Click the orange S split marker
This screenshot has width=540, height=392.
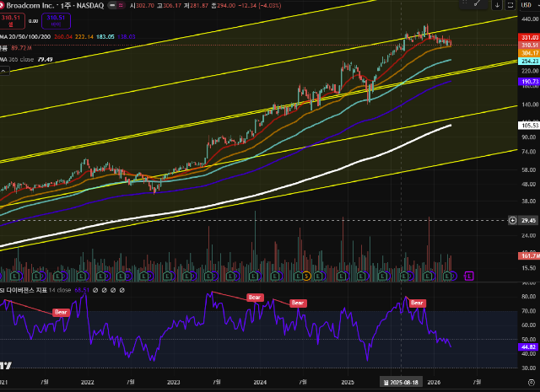pyautogui.click(x=306, y=276)
